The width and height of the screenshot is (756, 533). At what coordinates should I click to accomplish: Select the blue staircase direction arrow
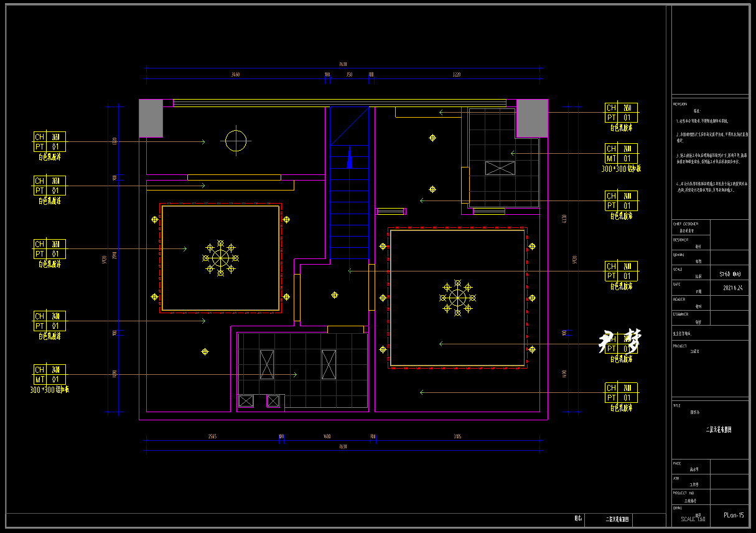(x=350, y=158)
